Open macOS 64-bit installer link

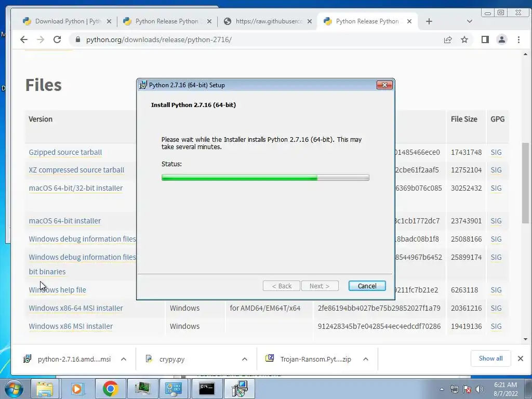point(65,221)
